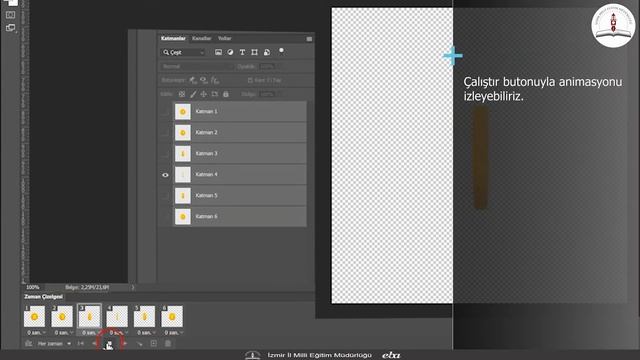Lock all padlock icon in layers panel
The width and height of the screenshot is (640, 360).
click(226, 94)
